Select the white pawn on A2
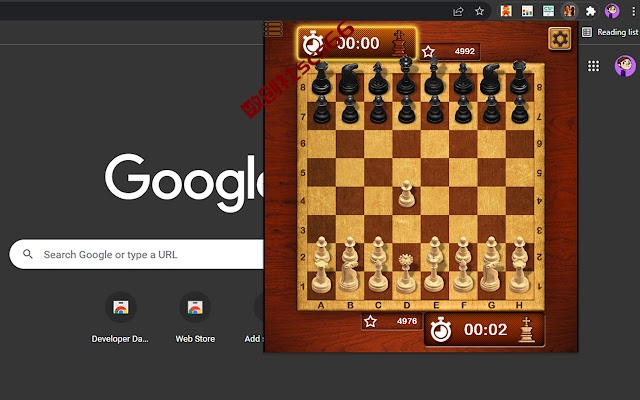This screenshot has height=400, width=640. [321, 250]
